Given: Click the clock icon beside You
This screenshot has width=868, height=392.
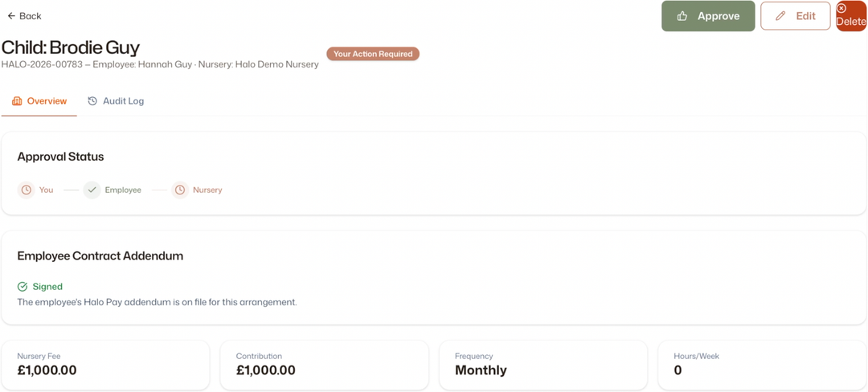Looking at the screenshot, I should click(26, 190).
